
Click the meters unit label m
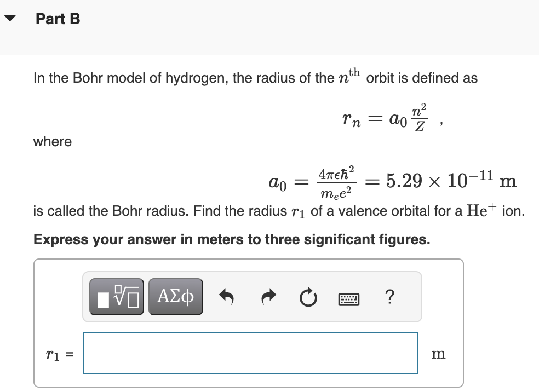point(438,354)
